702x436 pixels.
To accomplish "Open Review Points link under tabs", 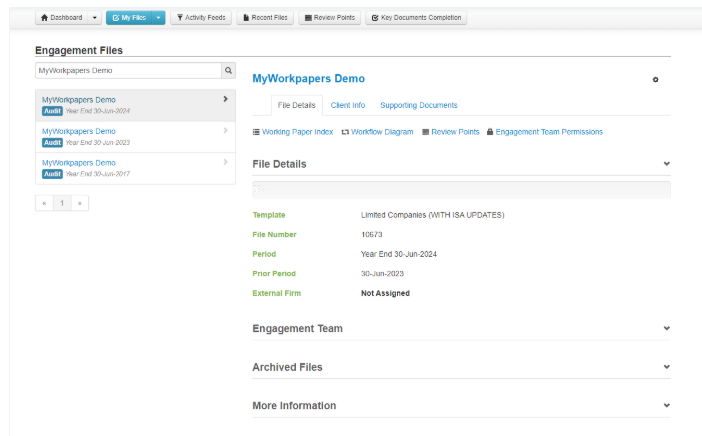I will pyautogui.click(x=450, y=132).
